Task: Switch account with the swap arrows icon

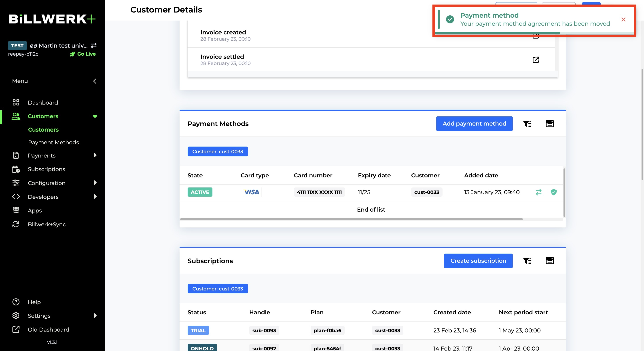Action: (x=94, y=46)
